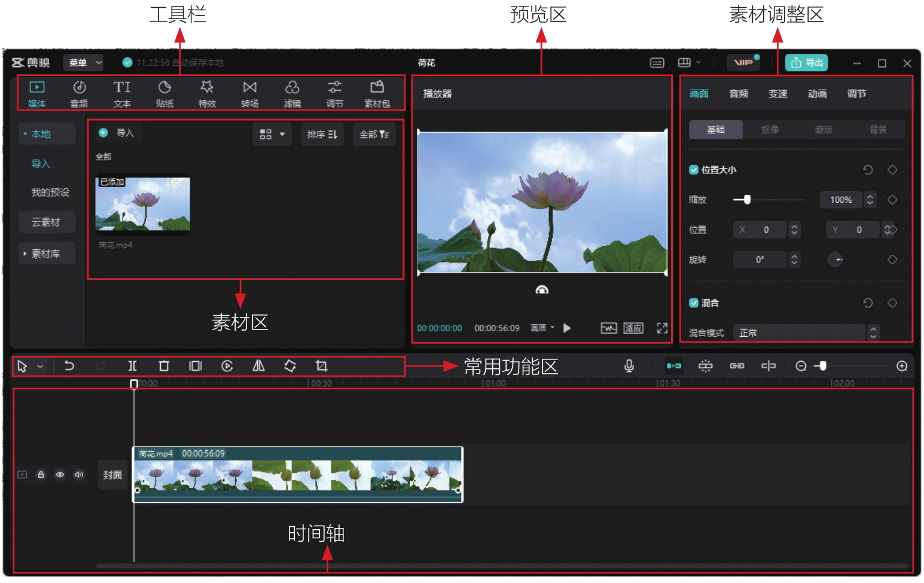Toggle preview axis icon in timeline
924x583 pixels.
[769, 366]
